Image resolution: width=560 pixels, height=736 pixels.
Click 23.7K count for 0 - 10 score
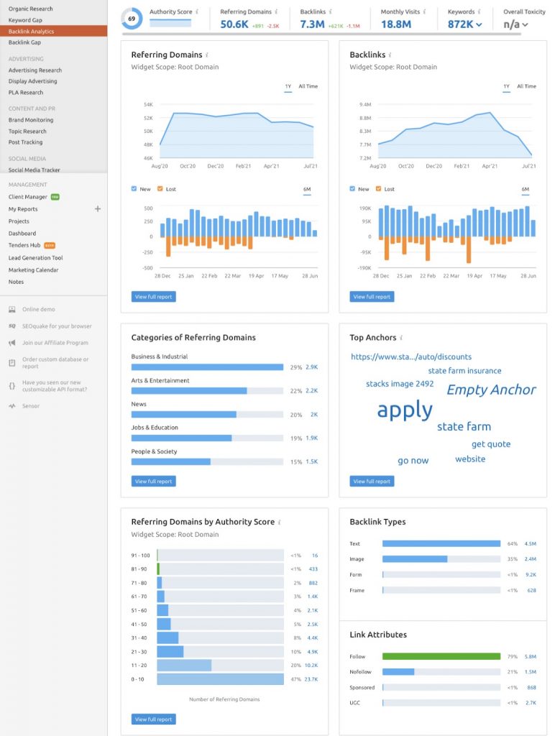click(x=311, y=679)
